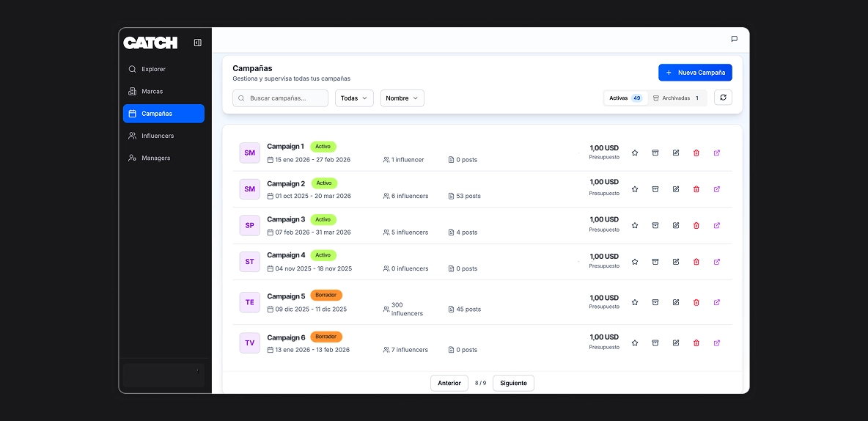Expand the Todas filter dropdown

pyautogui.click(x=354, y=98)
